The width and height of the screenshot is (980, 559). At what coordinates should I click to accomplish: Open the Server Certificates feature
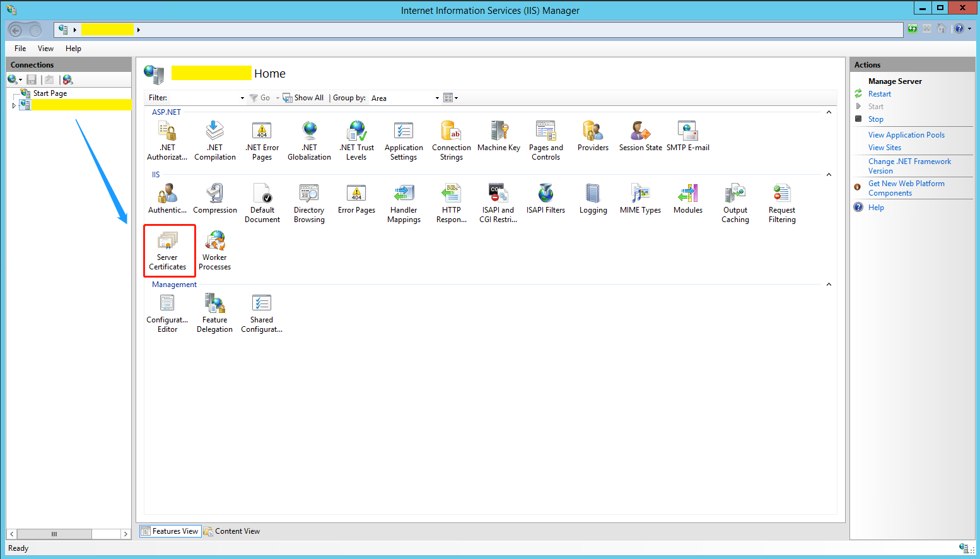[168, 250]
